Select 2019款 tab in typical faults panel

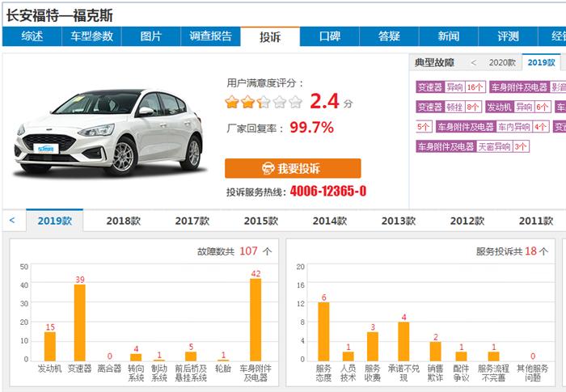coord(541,63)
